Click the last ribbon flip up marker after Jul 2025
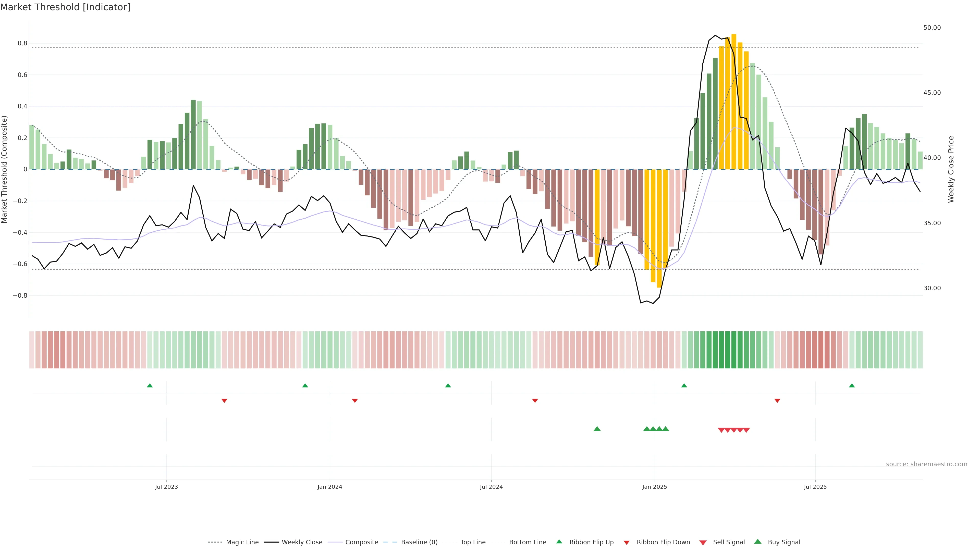 [852, 386]
